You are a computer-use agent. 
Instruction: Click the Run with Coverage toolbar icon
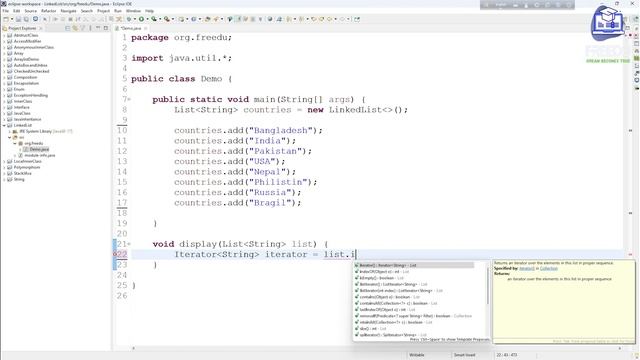coord(154,19)
